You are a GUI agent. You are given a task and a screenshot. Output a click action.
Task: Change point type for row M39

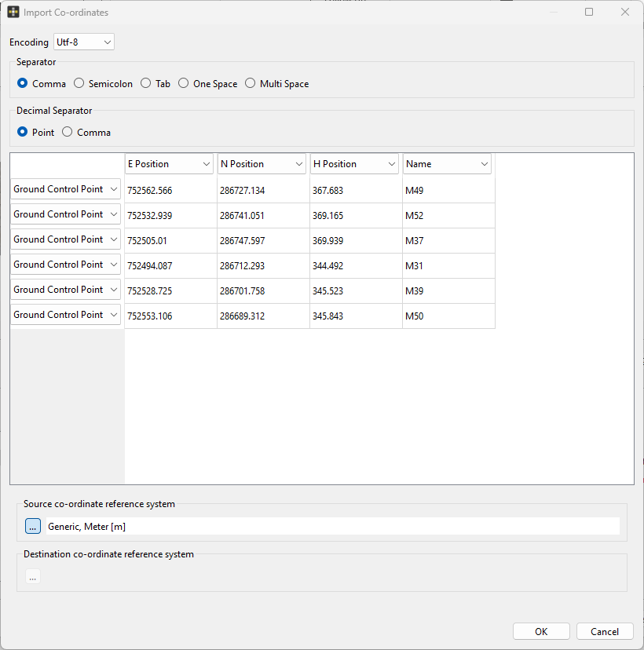(x=65, y=290)
